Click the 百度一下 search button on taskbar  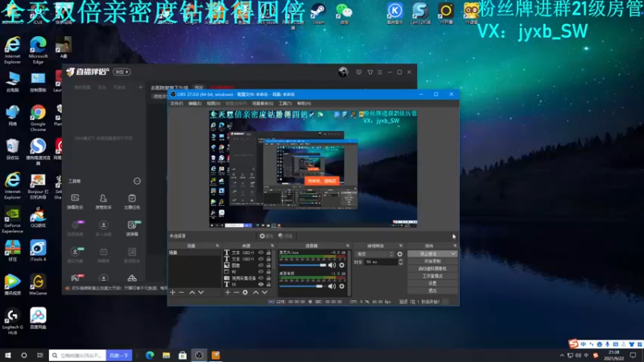click(119, 355)
